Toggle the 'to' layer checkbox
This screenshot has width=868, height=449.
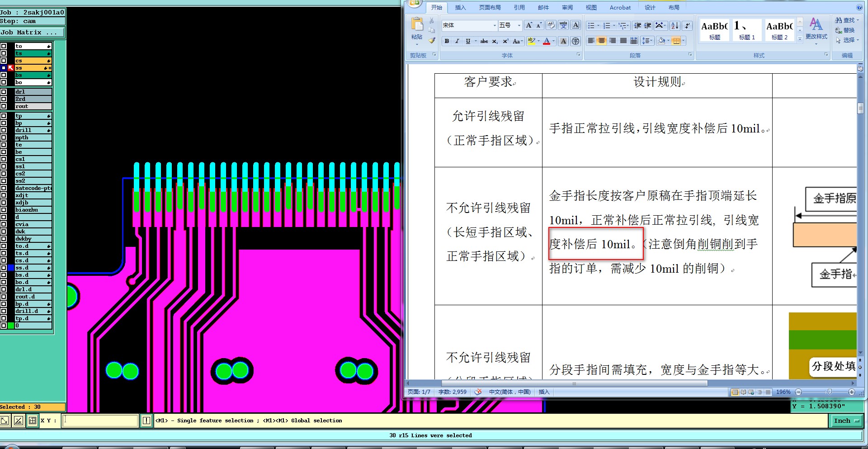click(x=4, y=46)
